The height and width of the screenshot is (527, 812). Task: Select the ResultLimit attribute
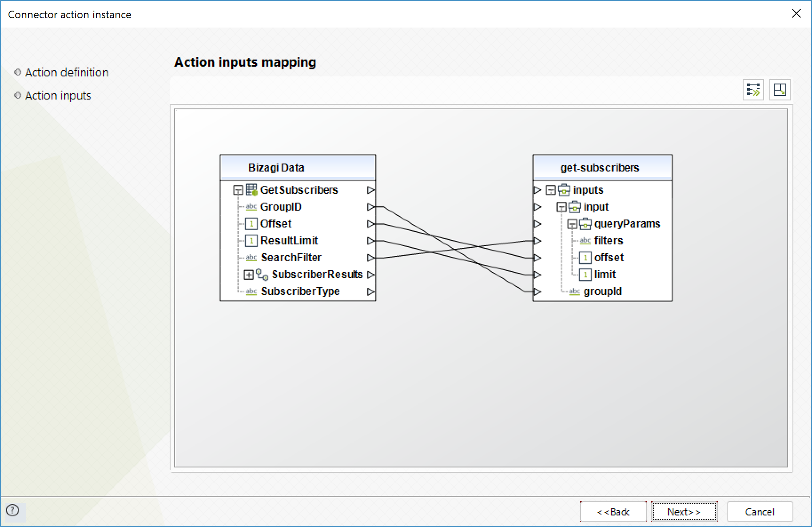pyautogui.click(x=289, y=240)
